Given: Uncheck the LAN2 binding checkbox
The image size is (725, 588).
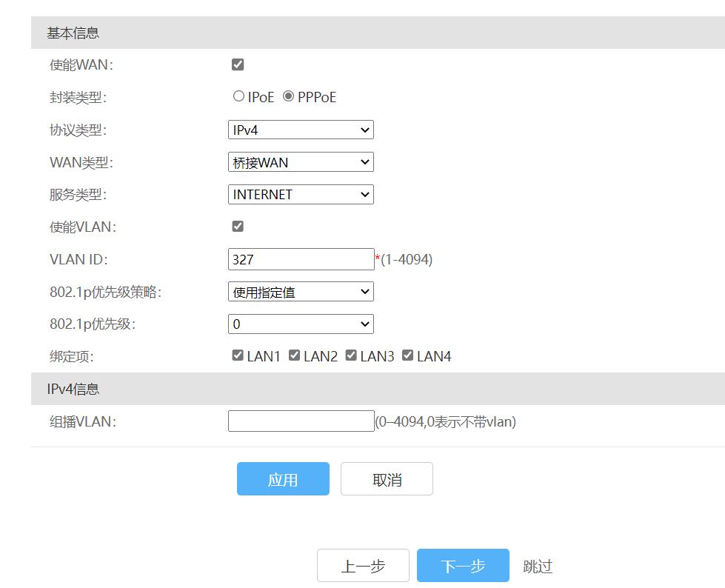Looking at the screenshot, I should 295,355.
